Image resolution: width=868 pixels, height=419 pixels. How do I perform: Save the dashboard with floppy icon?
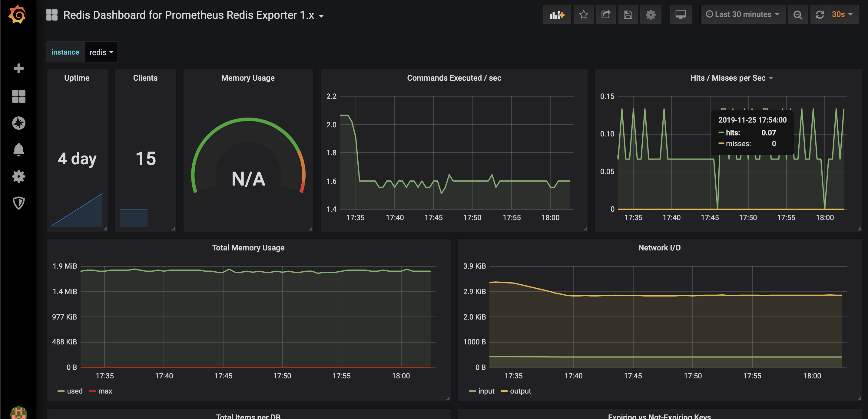click(628, 15)
